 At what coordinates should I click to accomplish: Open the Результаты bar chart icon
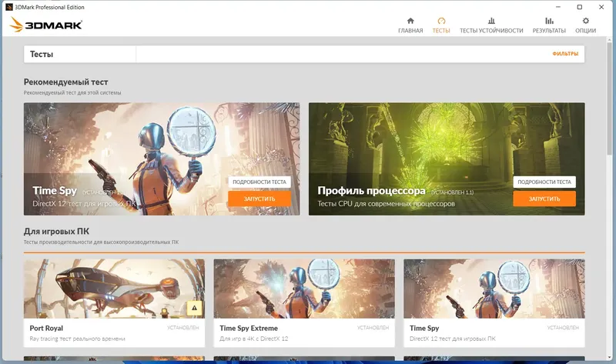click(549, 21)
